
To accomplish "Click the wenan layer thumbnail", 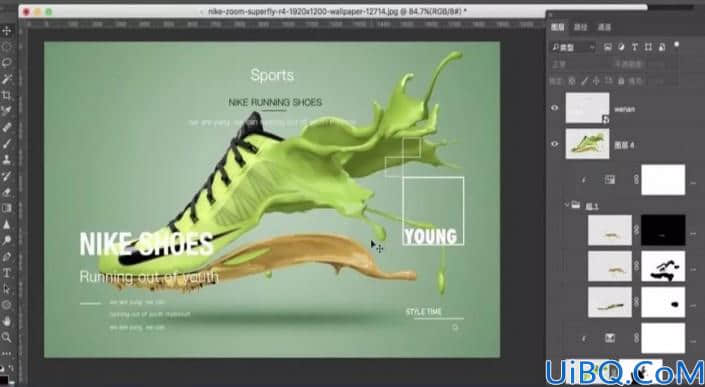I will [x=587, y=108].
